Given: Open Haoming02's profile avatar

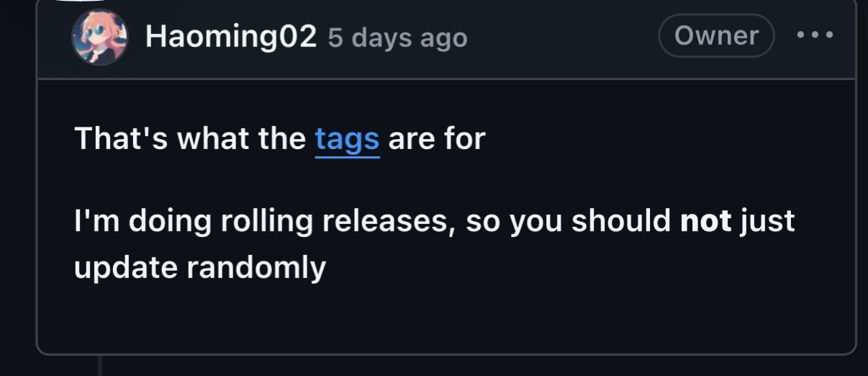Looking at the screenshot, I should tap(99, 37).
